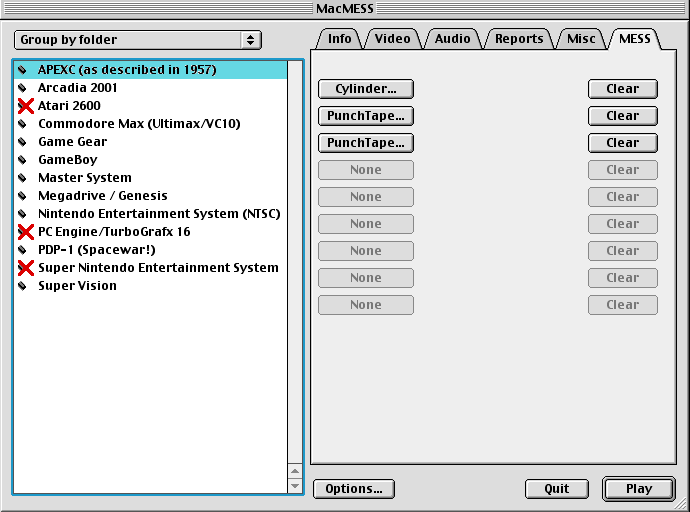Click the icon beside GameBoy
The image size is (690, 512).
tap(22, 160)
